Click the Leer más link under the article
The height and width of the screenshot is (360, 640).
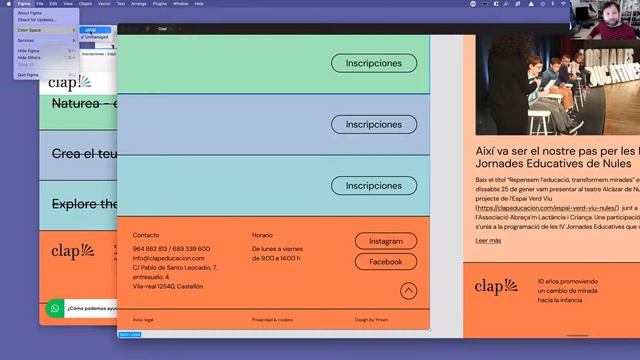point(488,240)
